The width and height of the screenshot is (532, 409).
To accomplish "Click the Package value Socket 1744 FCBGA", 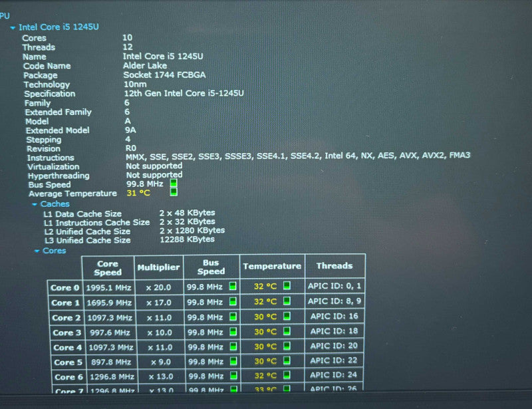I will click(x=164, y=74).
